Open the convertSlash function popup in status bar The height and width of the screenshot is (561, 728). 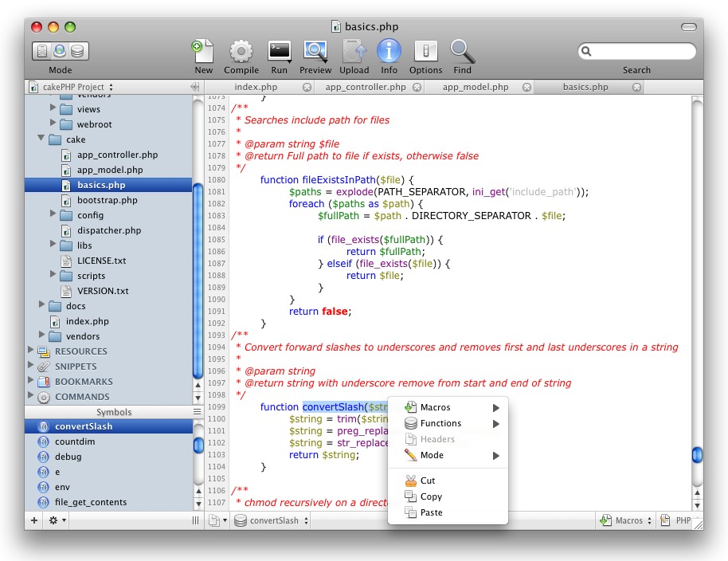point(272,520)
